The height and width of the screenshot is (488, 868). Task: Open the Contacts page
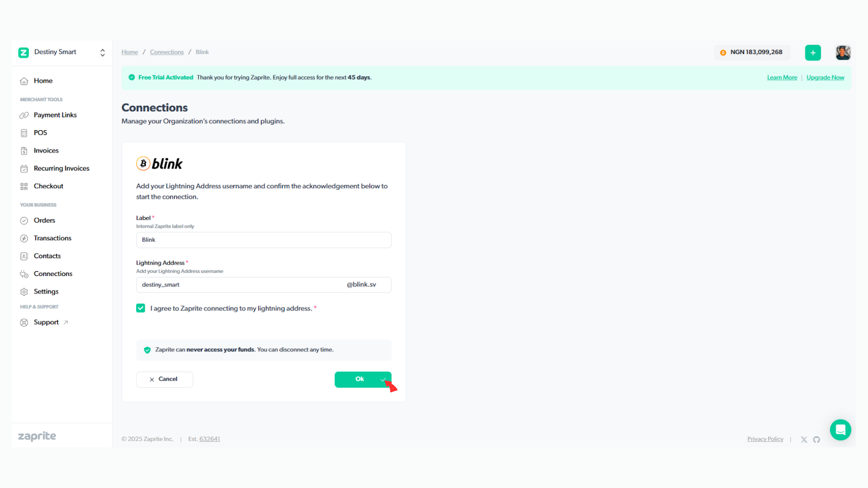47,256
